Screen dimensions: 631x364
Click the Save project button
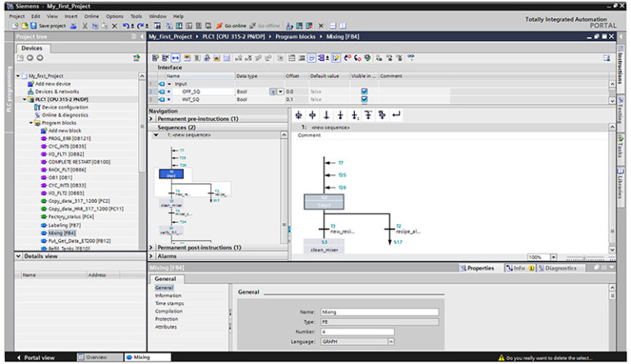pos(48,25)
